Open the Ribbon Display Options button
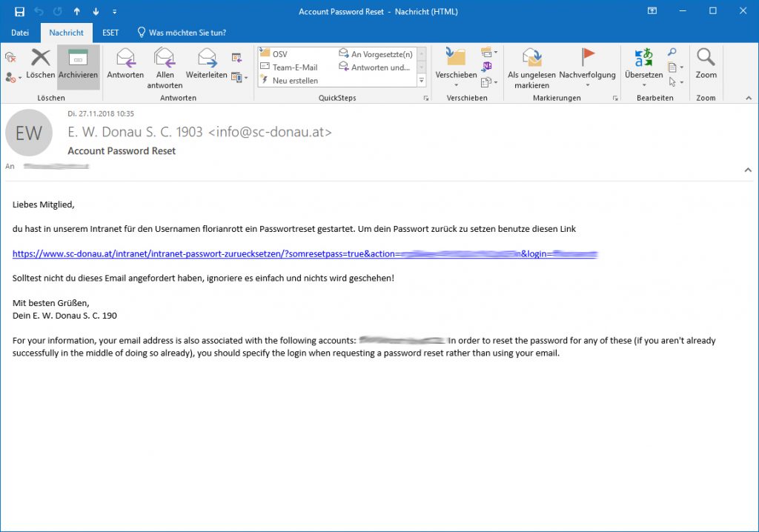759x532 pixels. pyautogui.click(x=652, y=11)
